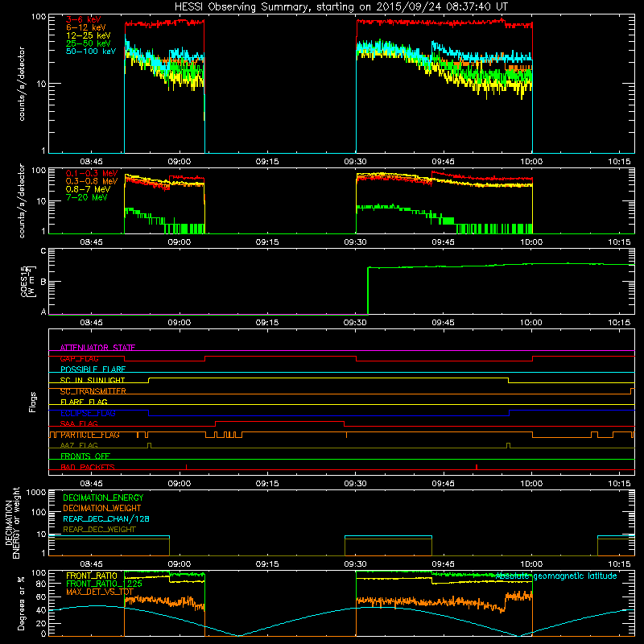Click the 0.3-0.8 MeV legend label
Screen dimensions: 644x644
(x=92, y=181)
